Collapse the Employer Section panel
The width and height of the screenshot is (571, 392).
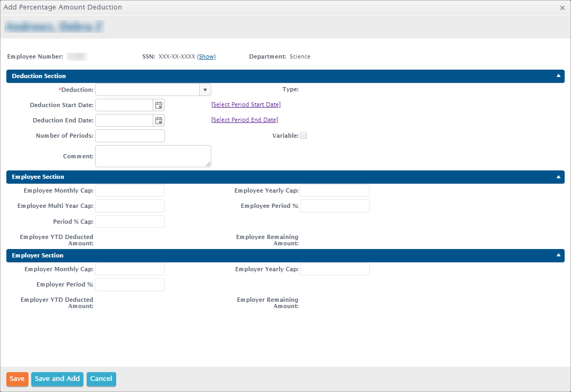point(558,255)
